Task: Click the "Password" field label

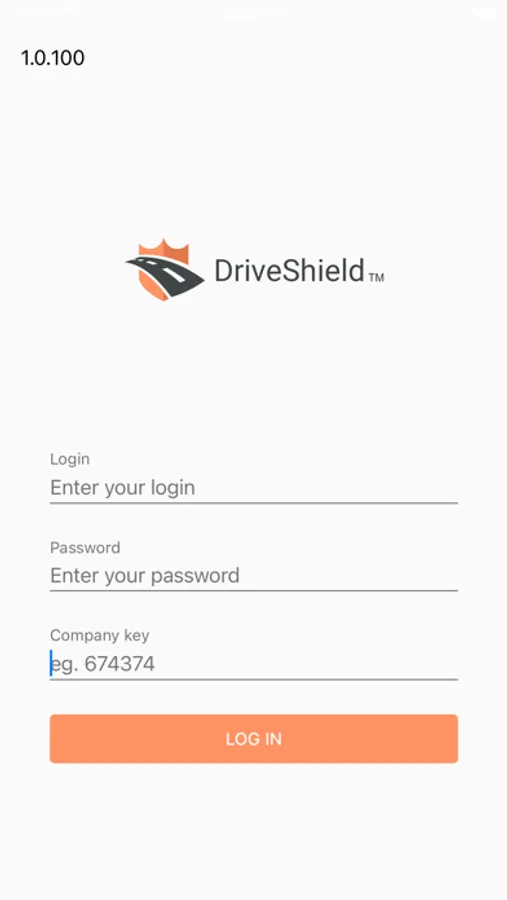Action: (85, 548)
